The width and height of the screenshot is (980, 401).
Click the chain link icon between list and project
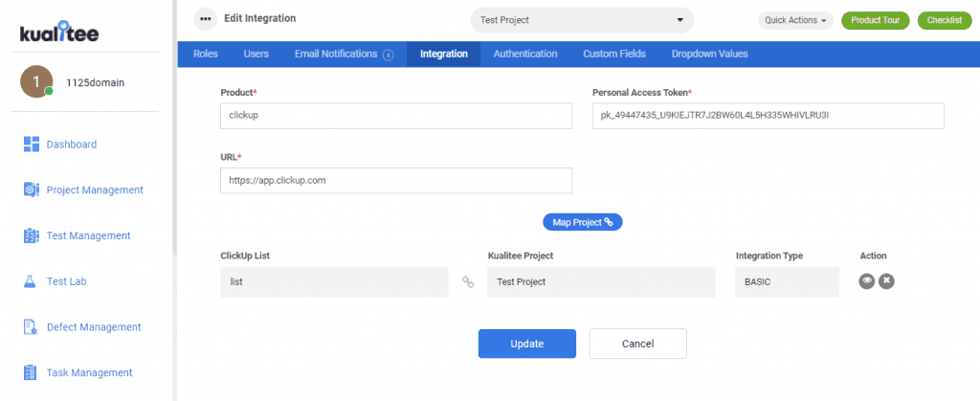tap(467, 281)
